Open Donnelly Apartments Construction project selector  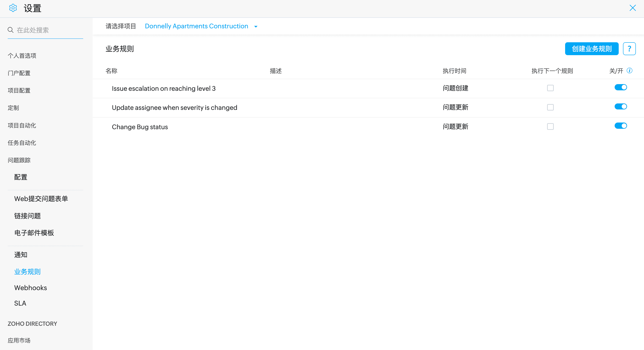196,26
